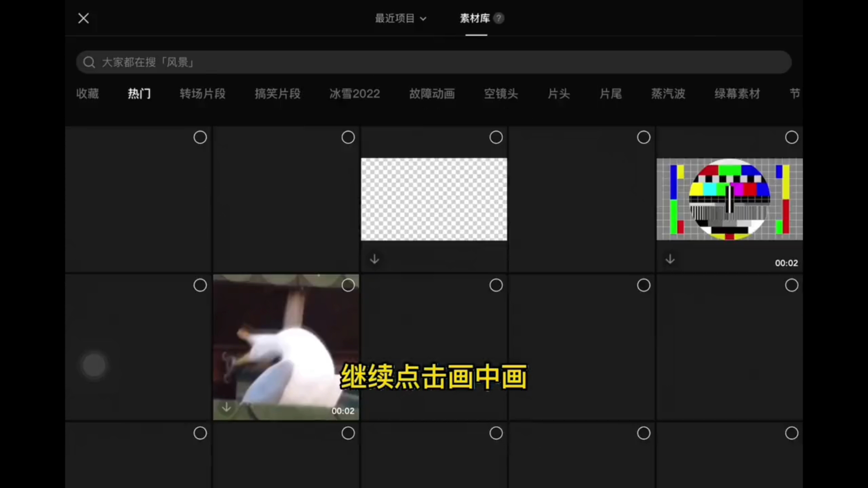The height and width of the screenshot is (488, 868).
Task: Open the 片头 category
Action: [559, 94]
